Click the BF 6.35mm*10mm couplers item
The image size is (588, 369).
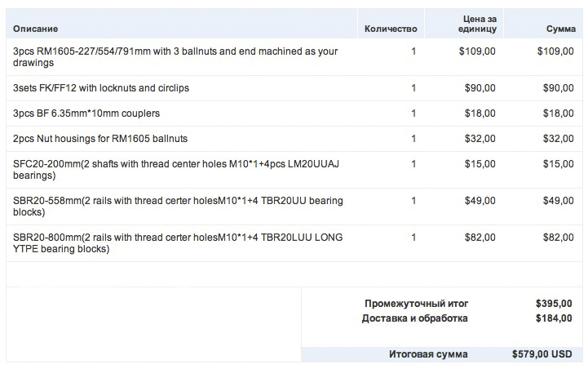(x=86, y=113)
